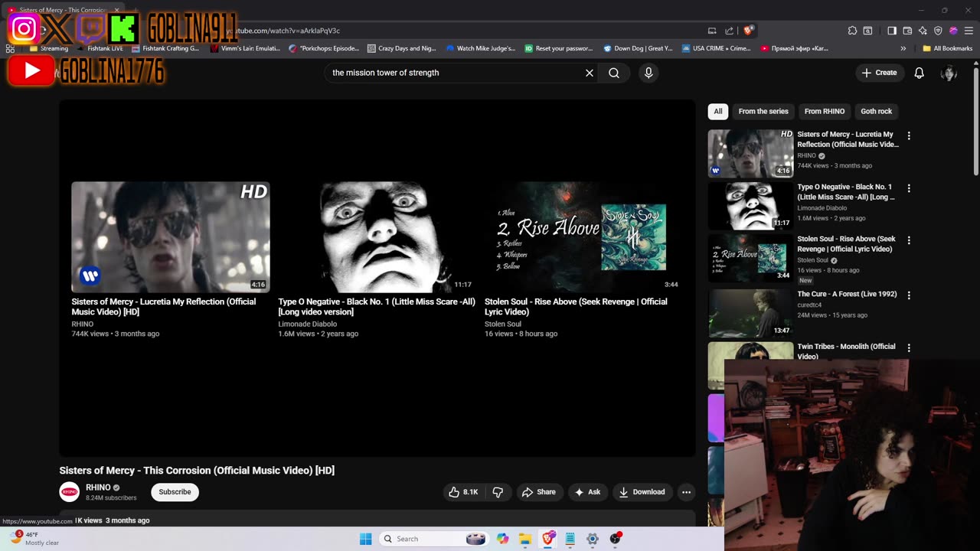Open the account avatar menu
Viewport: 980px width, 551px height.
(949, 73)
